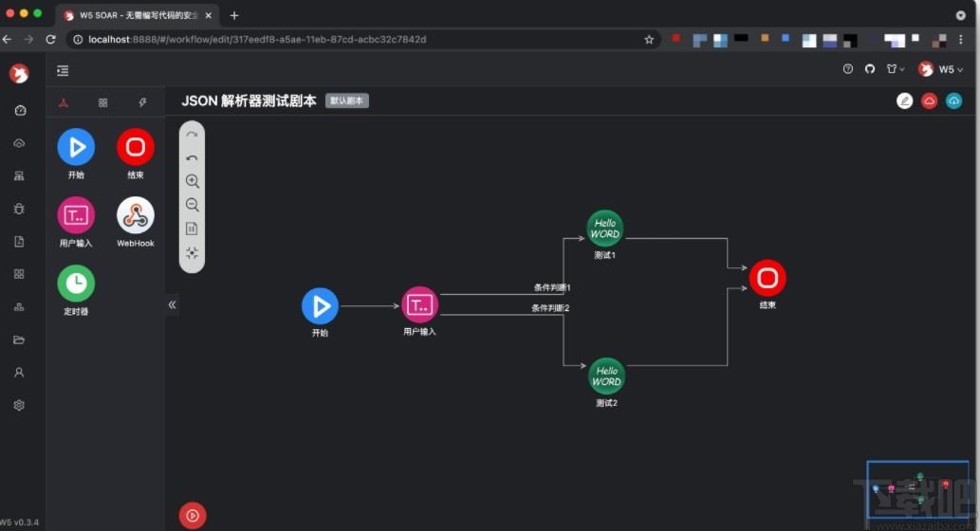Pick the pink 用户输入 node in palette
Screen dimensions: 980x531
[76, 215]
